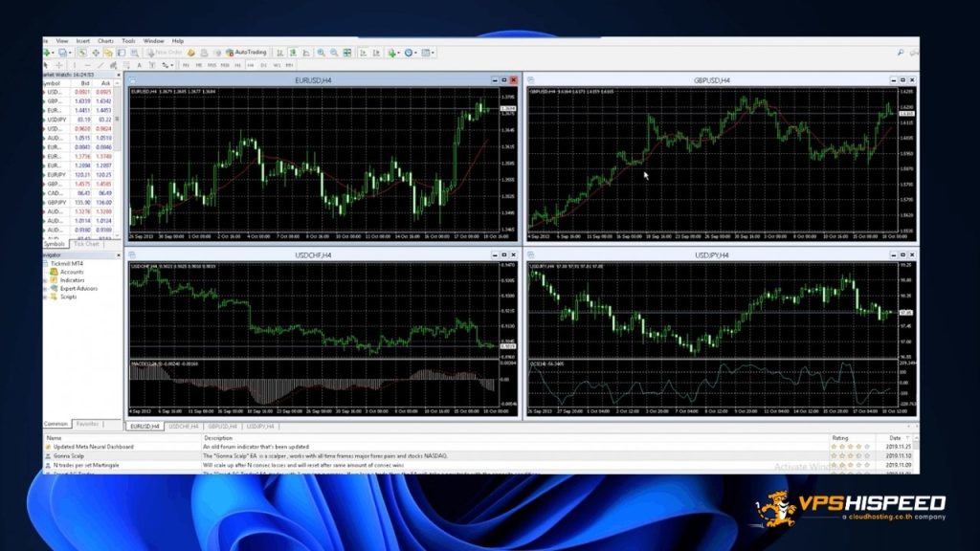Switch chart to bar chart icon
The height and width of the screenshot is (551, 980).
point(280,53)
